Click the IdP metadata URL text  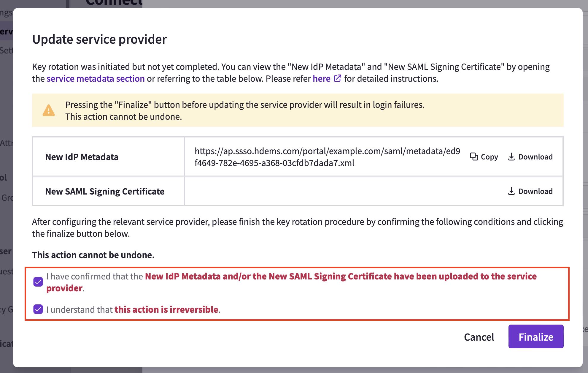pos(327,157)
